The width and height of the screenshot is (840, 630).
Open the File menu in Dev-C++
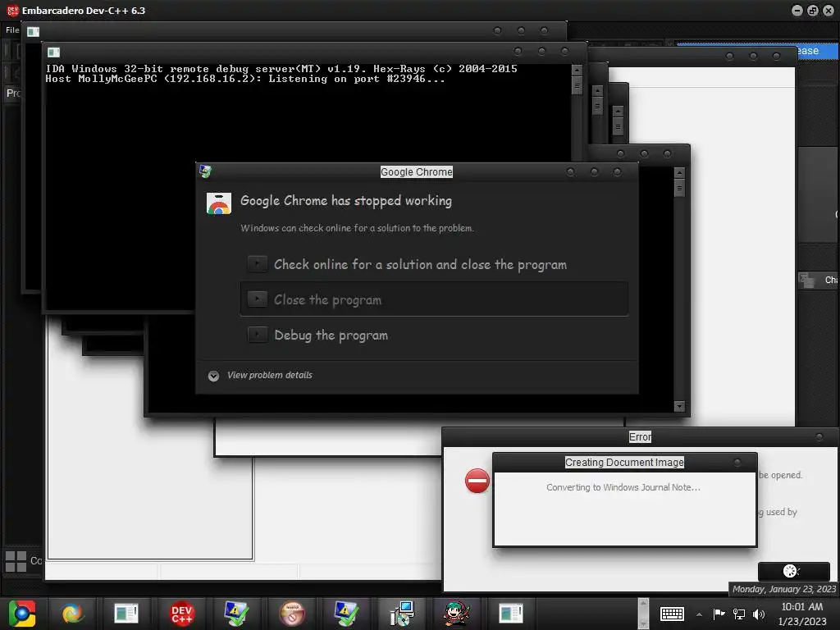point(12,30)
